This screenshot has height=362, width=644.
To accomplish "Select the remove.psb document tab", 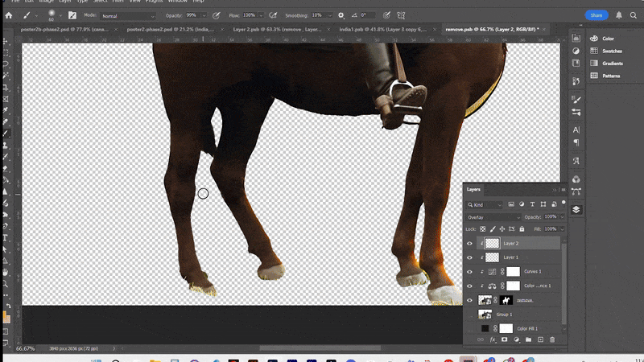I will [492, 30].
